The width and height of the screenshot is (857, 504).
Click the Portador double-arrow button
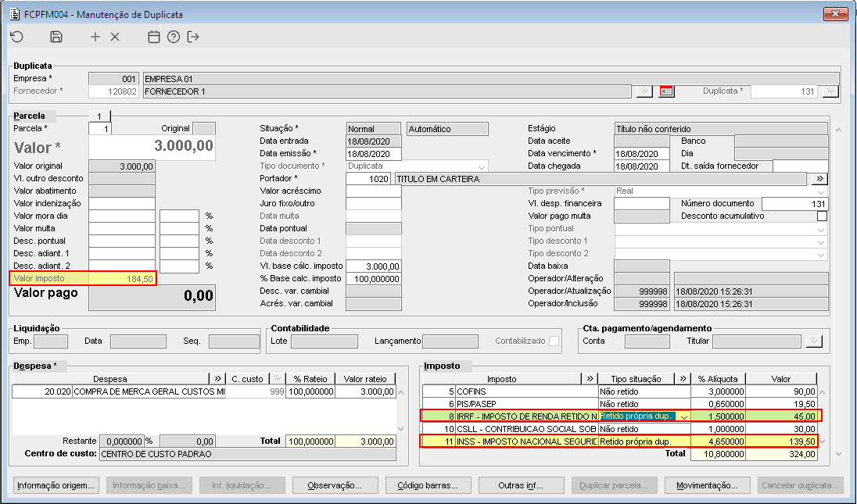(x=819, y=179)
